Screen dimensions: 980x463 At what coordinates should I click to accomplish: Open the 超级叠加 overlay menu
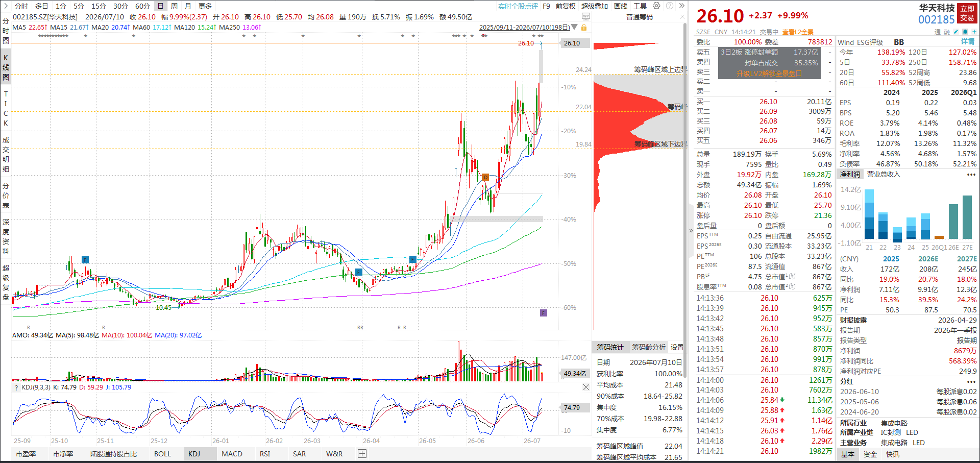(x=595, y=6)
